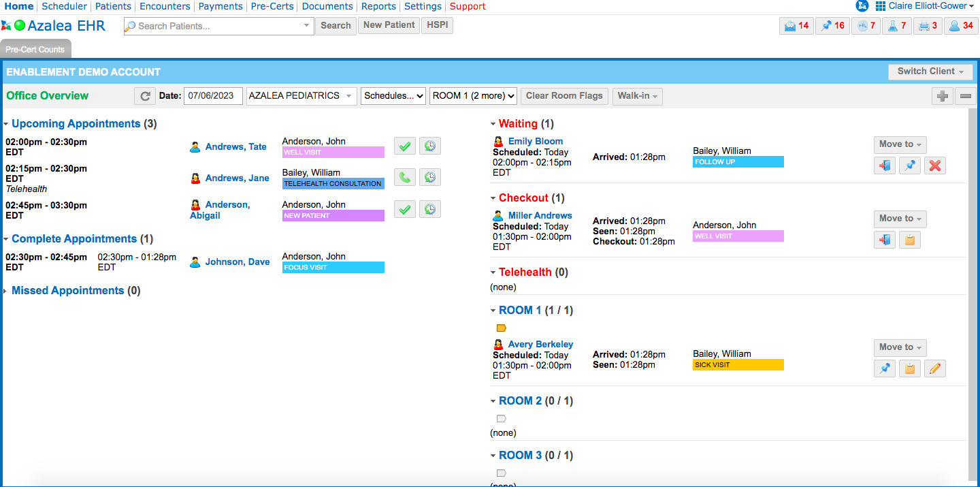Open the Encounters menu
Screen dimensions: 980x487
165,6
